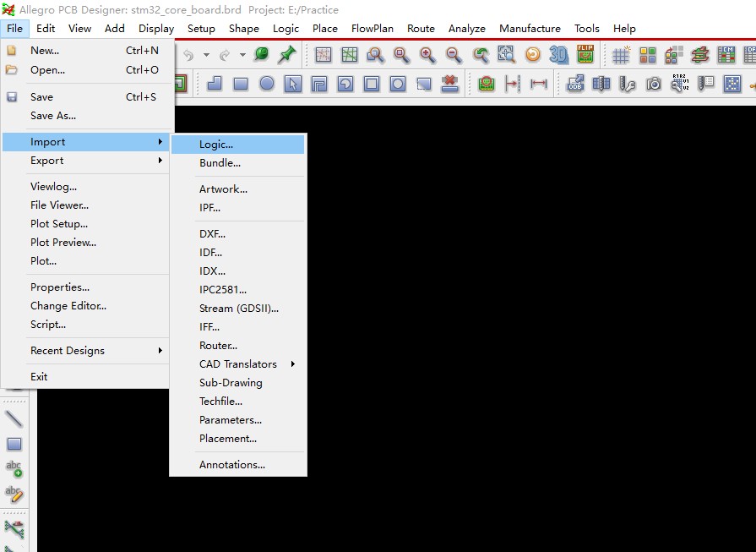
Task: Choose New... in File menu
Action: click(x=87, y=50)
